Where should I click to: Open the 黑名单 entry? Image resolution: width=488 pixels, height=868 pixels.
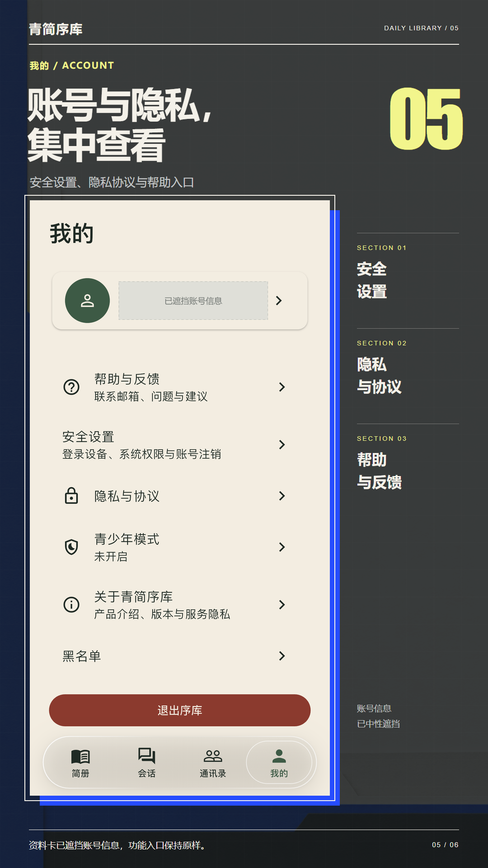pyautogui.click(x=180, y=656)
